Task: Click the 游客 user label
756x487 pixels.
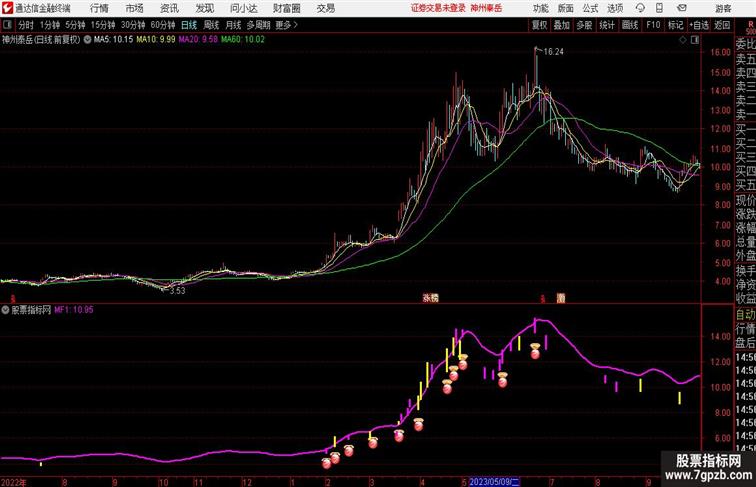Action: click(x=723, y=8)
